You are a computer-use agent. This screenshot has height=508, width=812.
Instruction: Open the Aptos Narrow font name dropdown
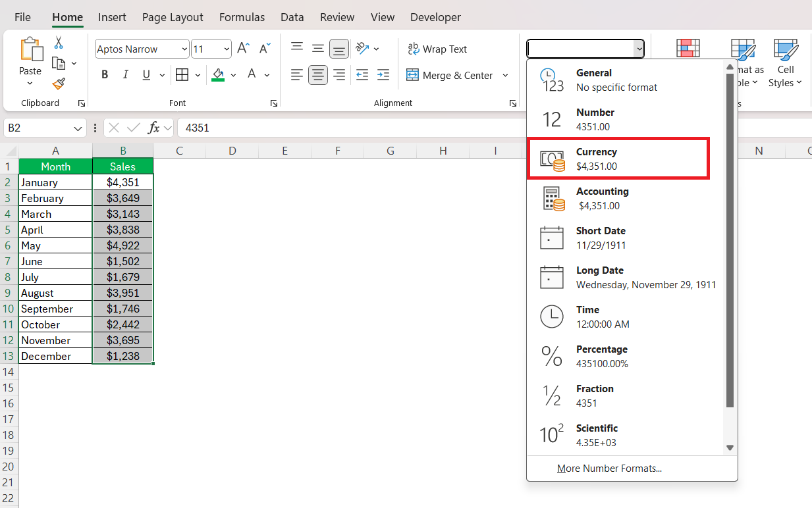point(184,49)
